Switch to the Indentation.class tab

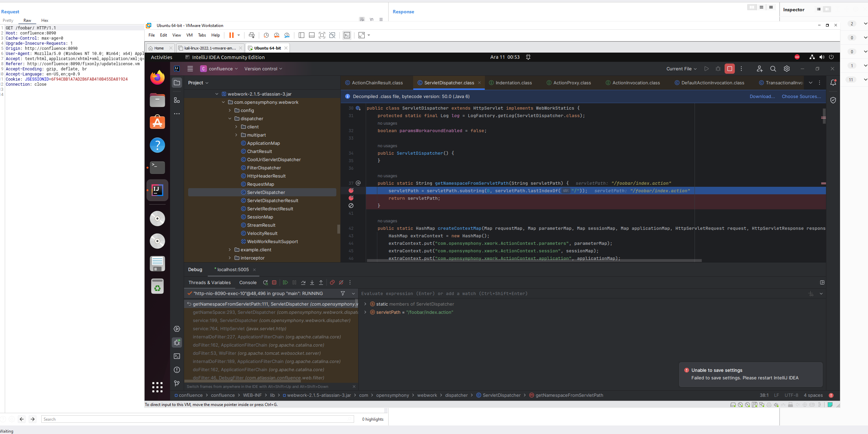[x=510, y=83]
